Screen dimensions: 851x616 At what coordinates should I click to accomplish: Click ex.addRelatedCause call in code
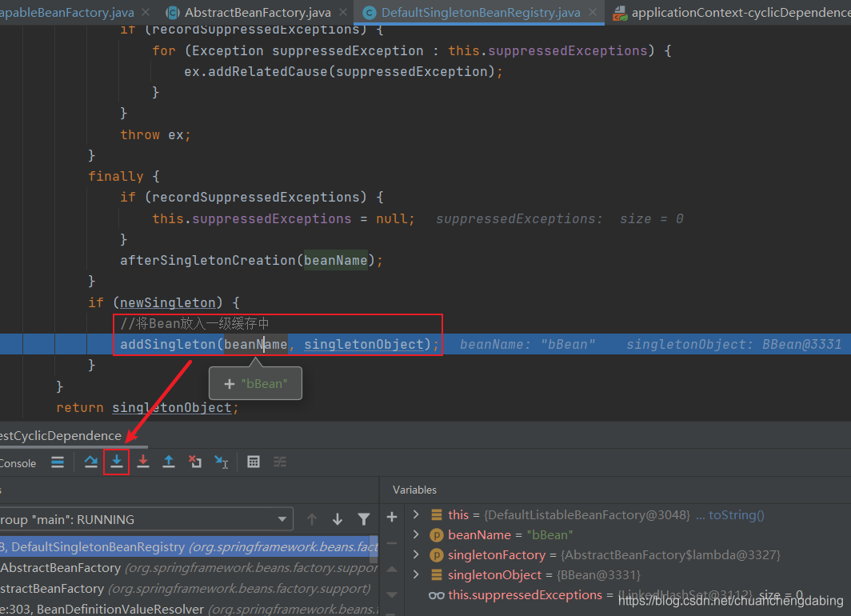point(343,72)
